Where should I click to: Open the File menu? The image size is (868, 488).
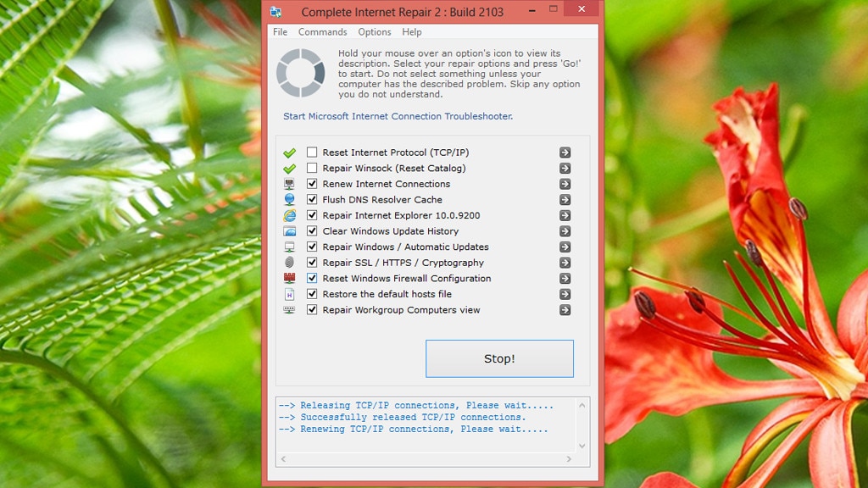[x=280, y=32]
